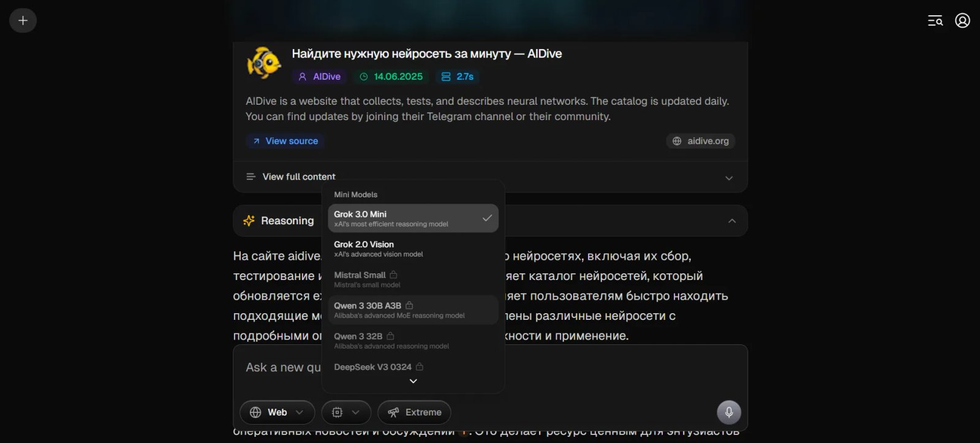The height and width of the screenshot is (443, 980).
Task: Open the user account profile icon
Action: click(962, 21)
